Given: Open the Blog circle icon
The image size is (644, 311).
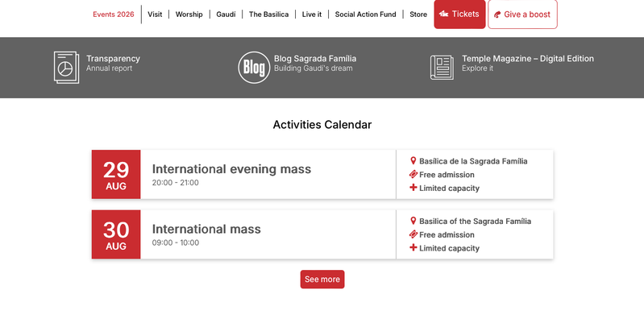Looking at the screenshot, I should point(254,68).
